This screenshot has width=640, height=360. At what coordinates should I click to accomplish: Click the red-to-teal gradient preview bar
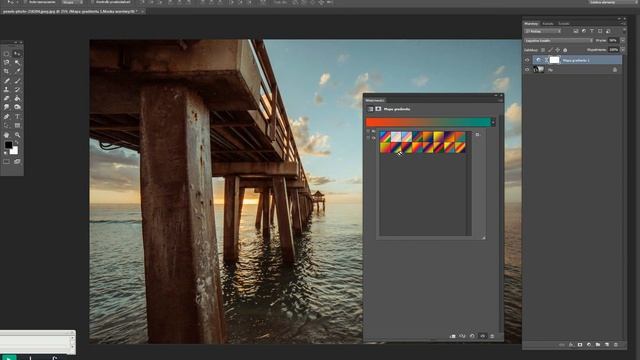pyautogui.click(x=428, y=122)
